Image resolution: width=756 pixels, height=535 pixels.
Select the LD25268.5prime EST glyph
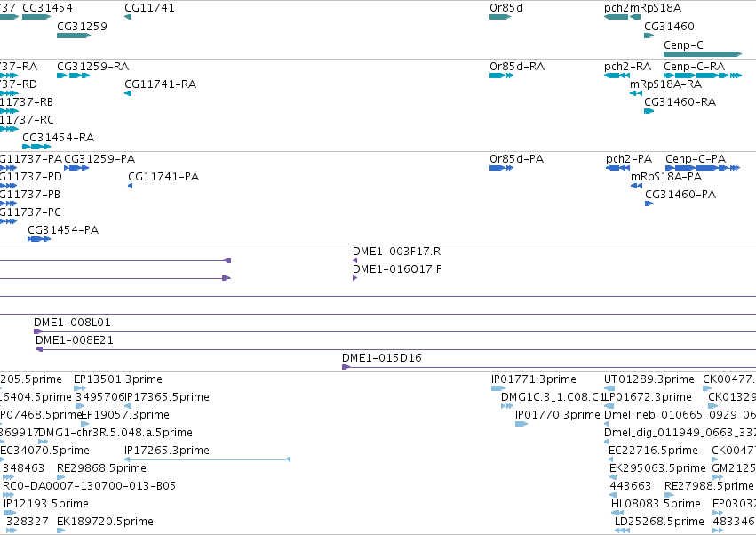[622, 531]
